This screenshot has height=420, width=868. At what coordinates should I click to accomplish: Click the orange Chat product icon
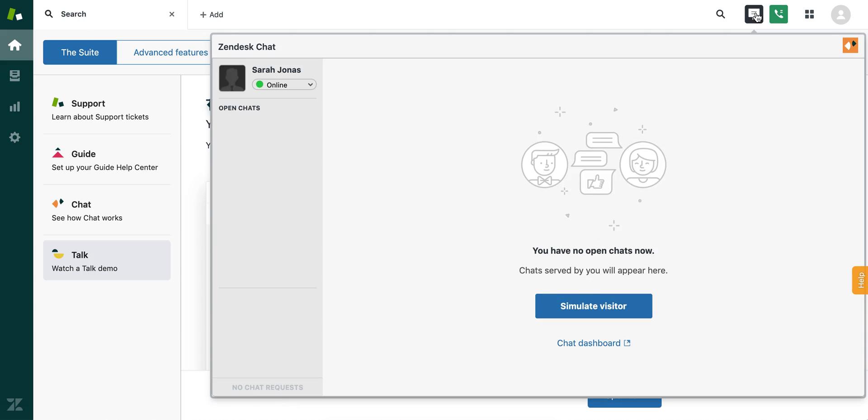(58, 203)
